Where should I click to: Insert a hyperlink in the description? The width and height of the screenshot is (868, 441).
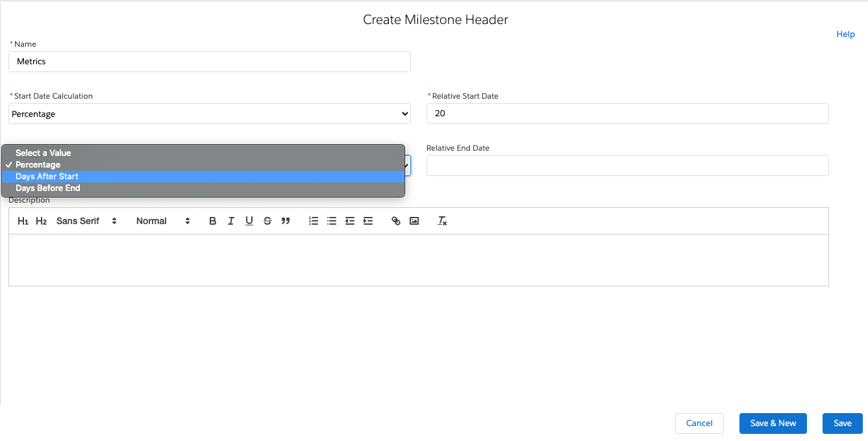click(x=396, y=221)
